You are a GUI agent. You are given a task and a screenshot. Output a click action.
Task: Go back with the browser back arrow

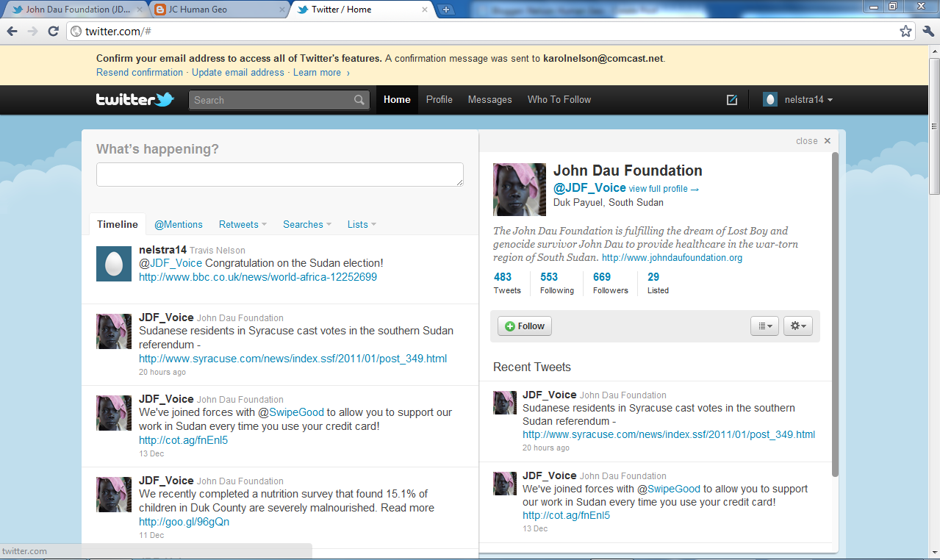(12, 32)
